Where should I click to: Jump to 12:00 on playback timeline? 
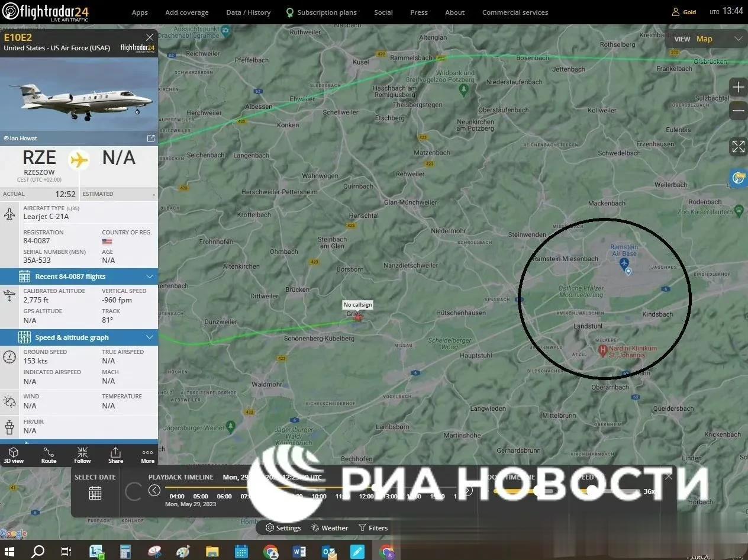(x=366, y=496)
